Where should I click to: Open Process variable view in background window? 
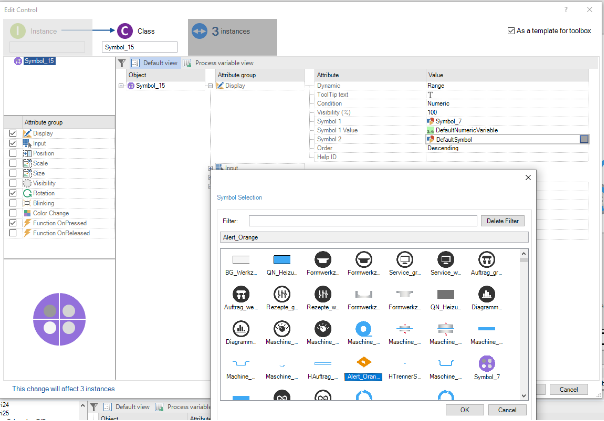183,407
